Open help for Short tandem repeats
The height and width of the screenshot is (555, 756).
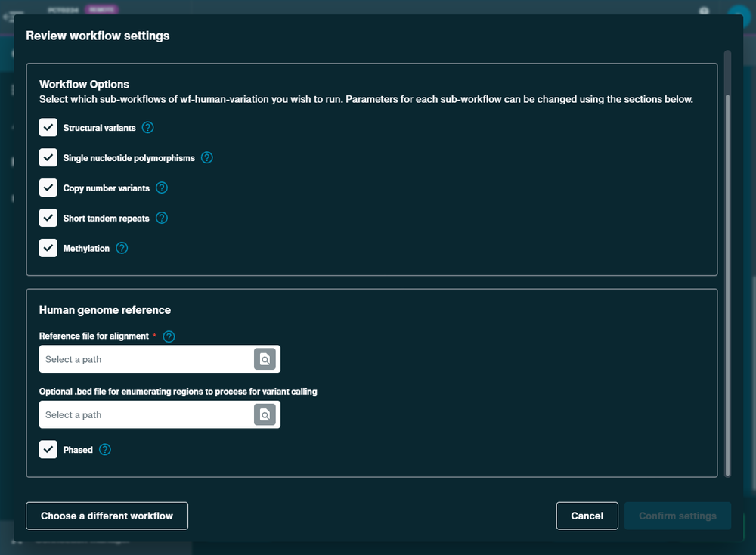pos(162,218)
